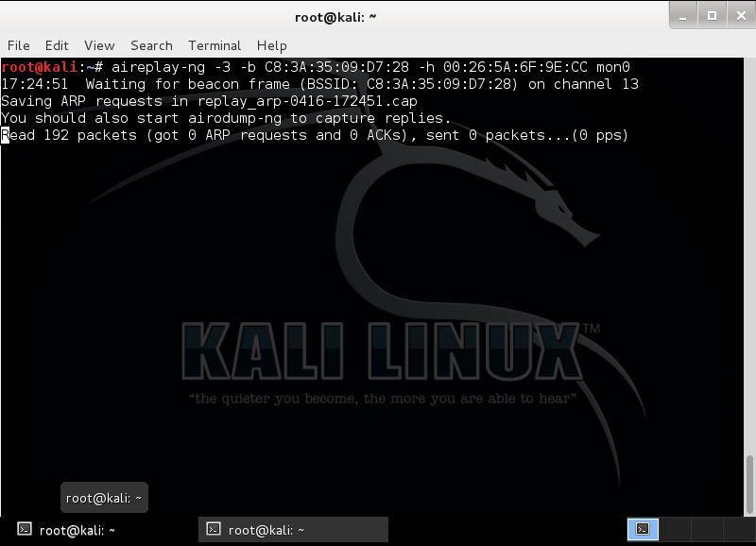Click terminal icon on first taskbar entry
This screenshot has height=546, width=756.
click(x=25, y=529)
